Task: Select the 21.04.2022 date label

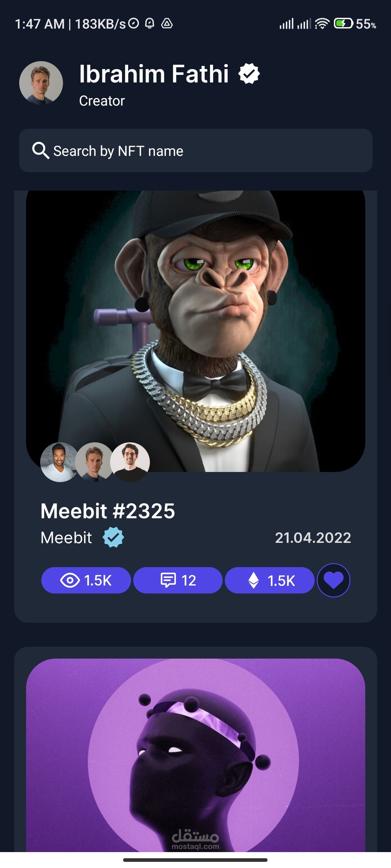Action: pos(313,538)
